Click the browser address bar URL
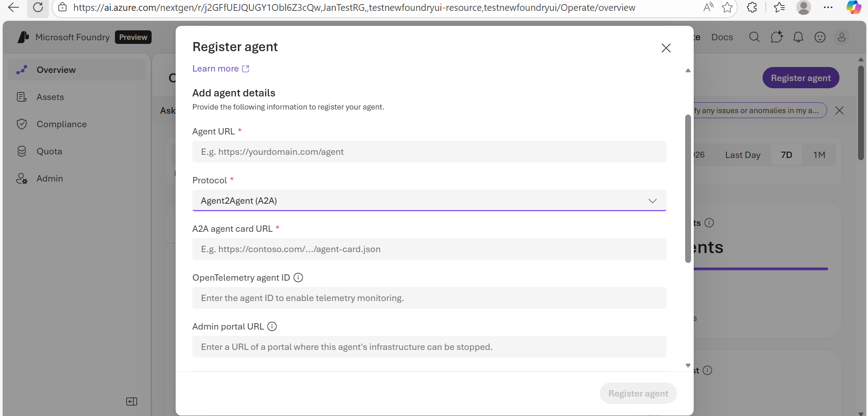868x416 pixels. (354, 8)
